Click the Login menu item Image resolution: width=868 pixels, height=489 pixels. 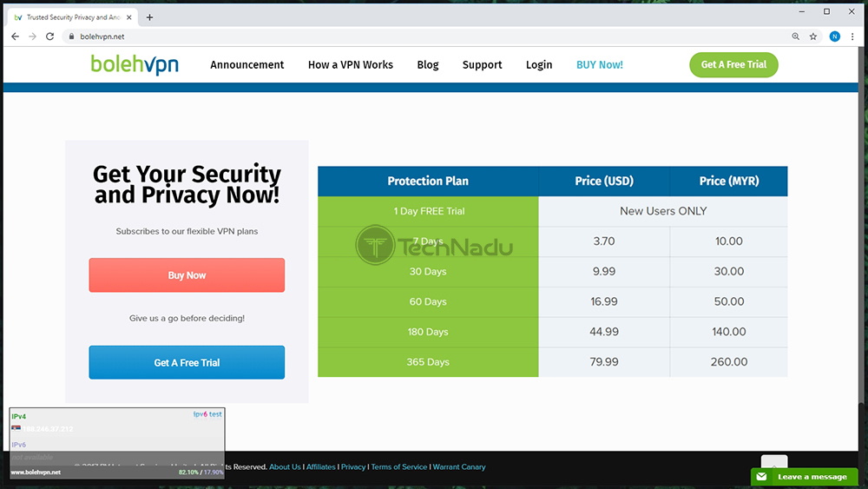pyautogui.click(x=539, y=65)
